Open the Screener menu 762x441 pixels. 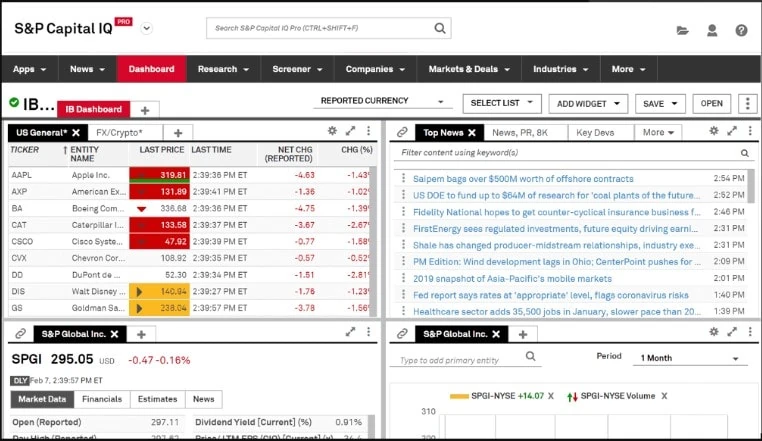click(297, 69)
